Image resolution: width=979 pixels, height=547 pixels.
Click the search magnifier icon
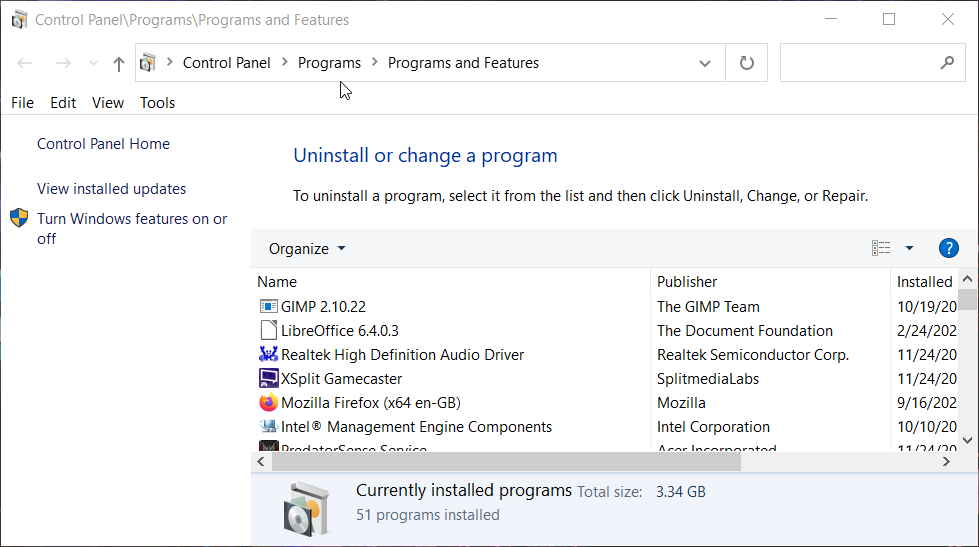(947, 63)
